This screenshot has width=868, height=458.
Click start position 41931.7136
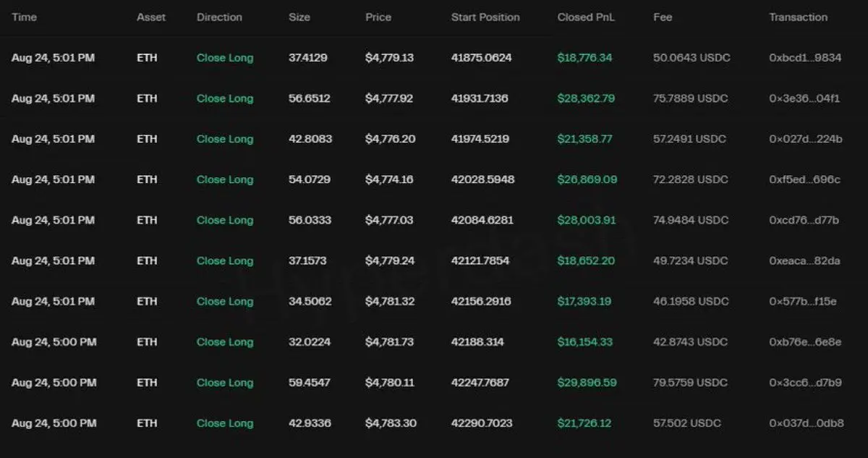(x=480, y=98)
